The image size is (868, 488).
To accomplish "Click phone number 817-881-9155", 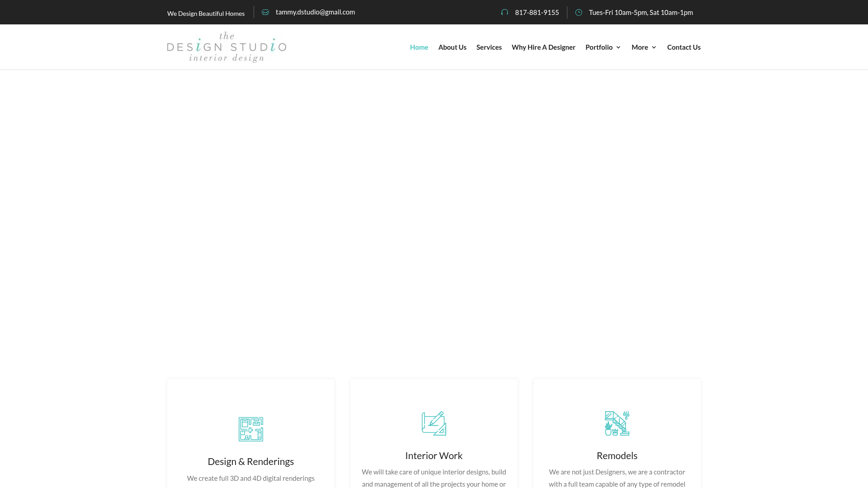I will [537, 12].
